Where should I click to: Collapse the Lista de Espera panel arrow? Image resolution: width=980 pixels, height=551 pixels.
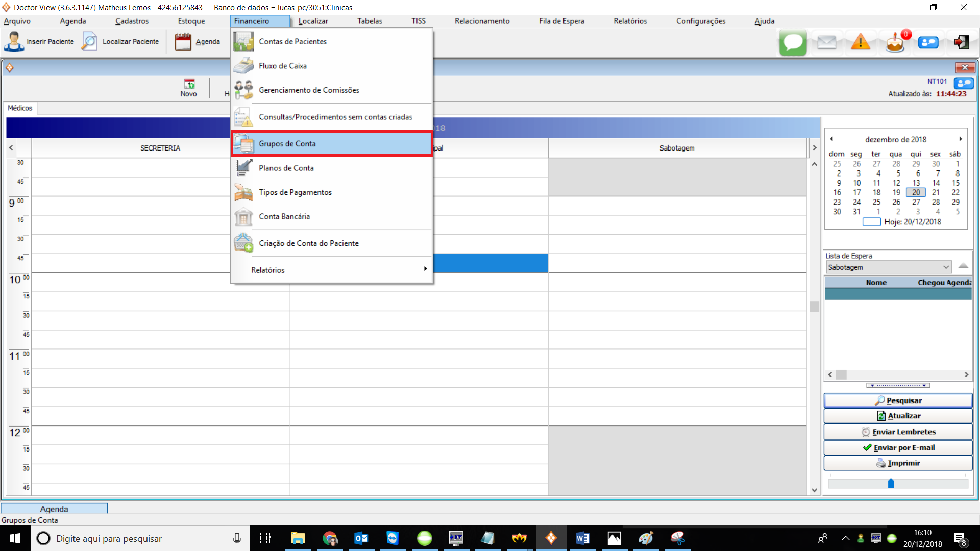[x=963, y=266]
